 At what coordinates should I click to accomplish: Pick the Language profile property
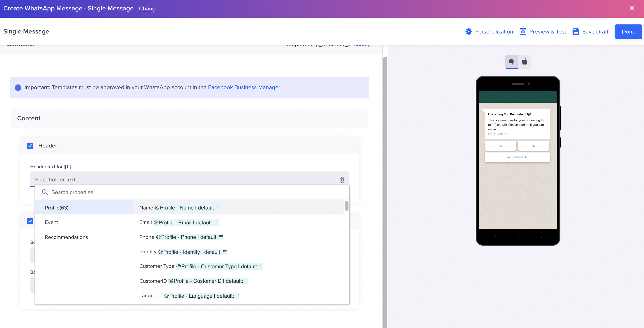pyautogui.click(x=189, y=296)
